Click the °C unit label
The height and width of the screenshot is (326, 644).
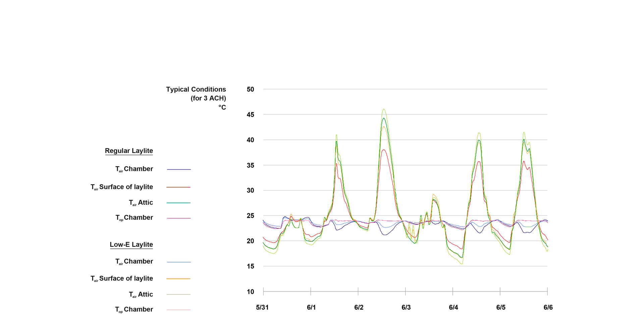(222, 107)
